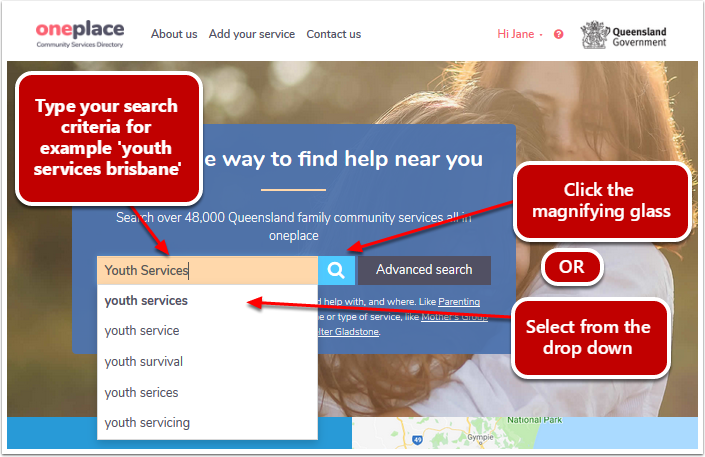Open Advanced search
The image size is (705, 457).
pos(424,270)
